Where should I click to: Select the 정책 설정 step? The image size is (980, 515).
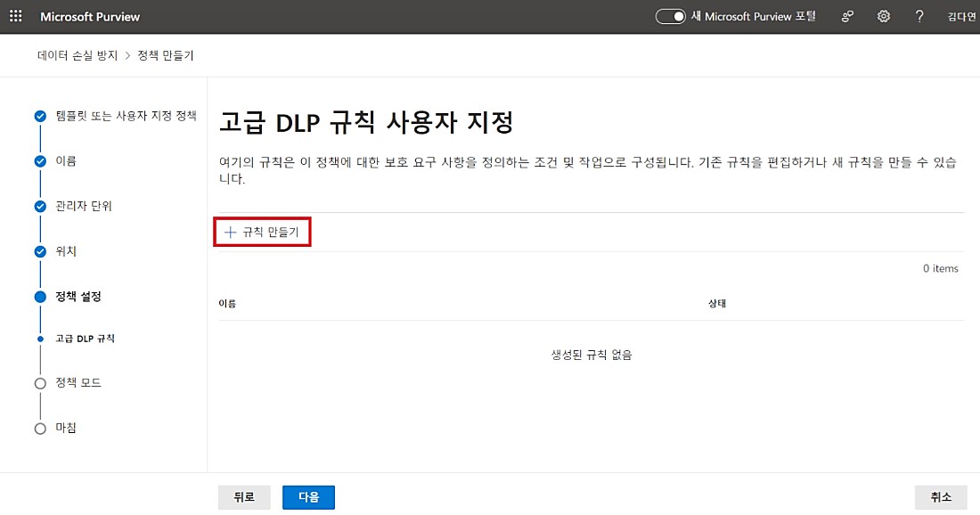[84, 297]
